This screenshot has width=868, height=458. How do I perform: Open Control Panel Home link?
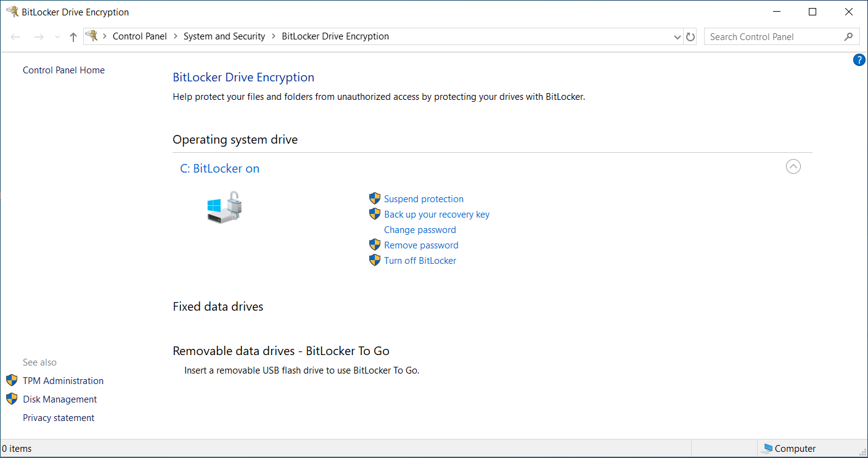click(63, 70)
